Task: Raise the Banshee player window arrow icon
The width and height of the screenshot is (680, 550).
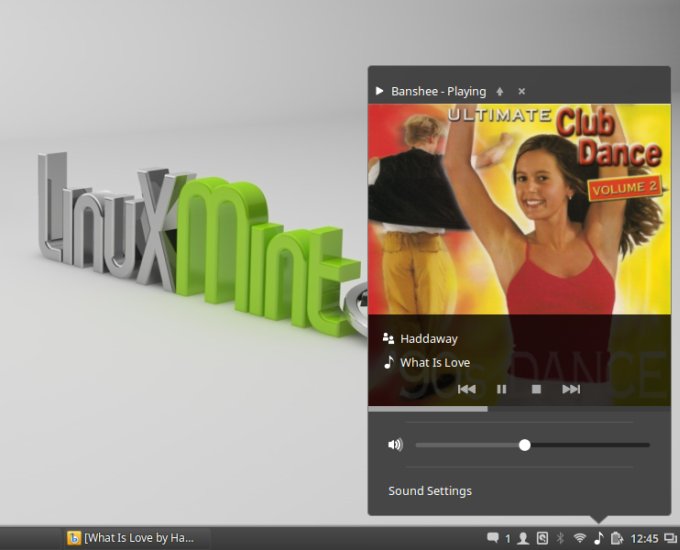Action: [x=500, y=92]
